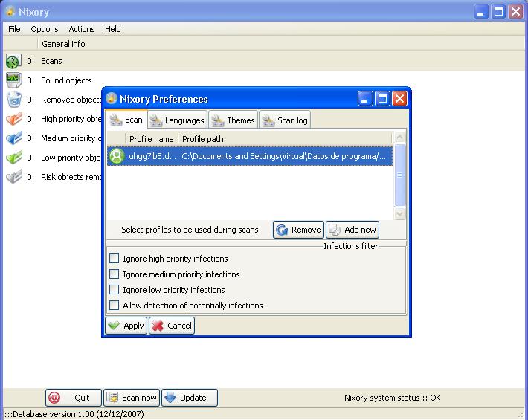
Task: Select the uhgg7lb5.d... profile name cell
Action: 152,156
